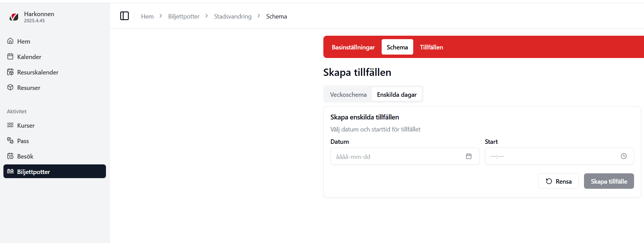Go to Stadsvandring in the breadcrumb
The width and height of the screenshot is (644, 243).
232,16
